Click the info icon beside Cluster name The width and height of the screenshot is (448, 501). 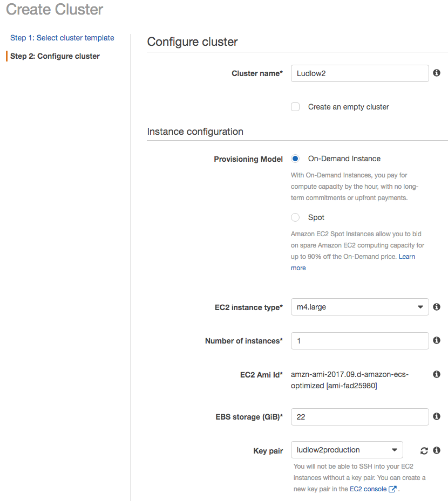[436, 73]
